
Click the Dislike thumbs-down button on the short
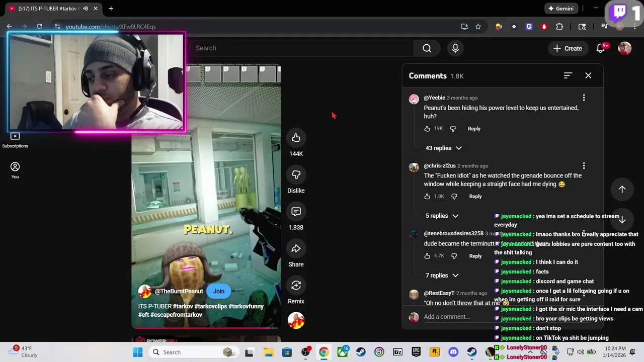(296, 174)
